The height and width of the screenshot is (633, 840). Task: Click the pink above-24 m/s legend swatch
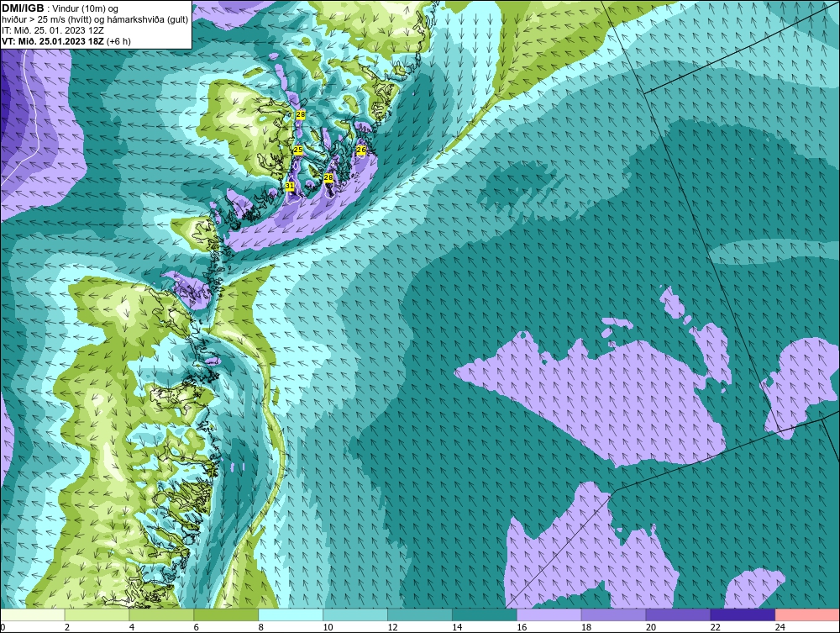click(807, 615)
